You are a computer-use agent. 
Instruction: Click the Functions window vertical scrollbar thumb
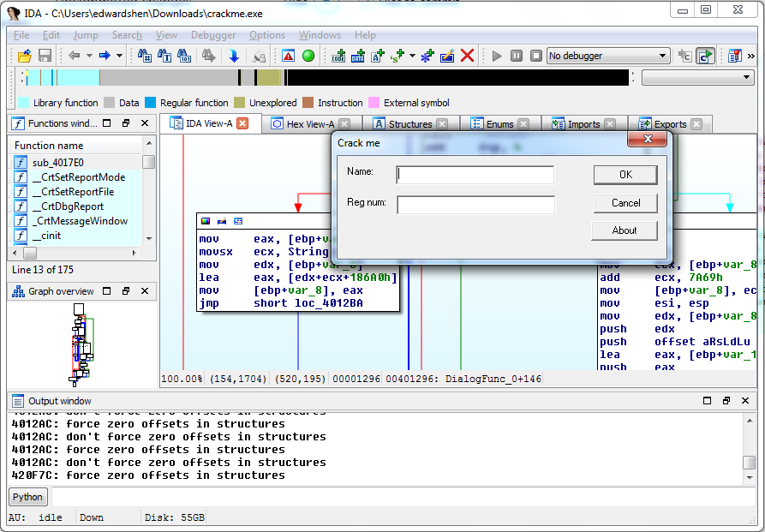149,162
